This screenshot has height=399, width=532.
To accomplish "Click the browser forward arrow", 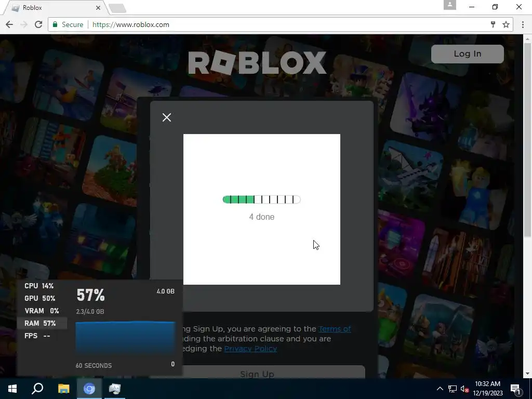I will (x=24, y=24).
